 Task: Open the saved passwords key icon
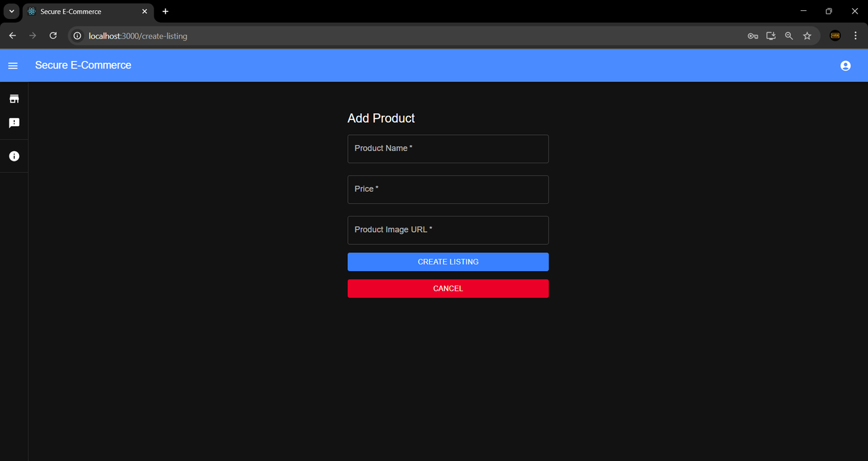point(753,36)
